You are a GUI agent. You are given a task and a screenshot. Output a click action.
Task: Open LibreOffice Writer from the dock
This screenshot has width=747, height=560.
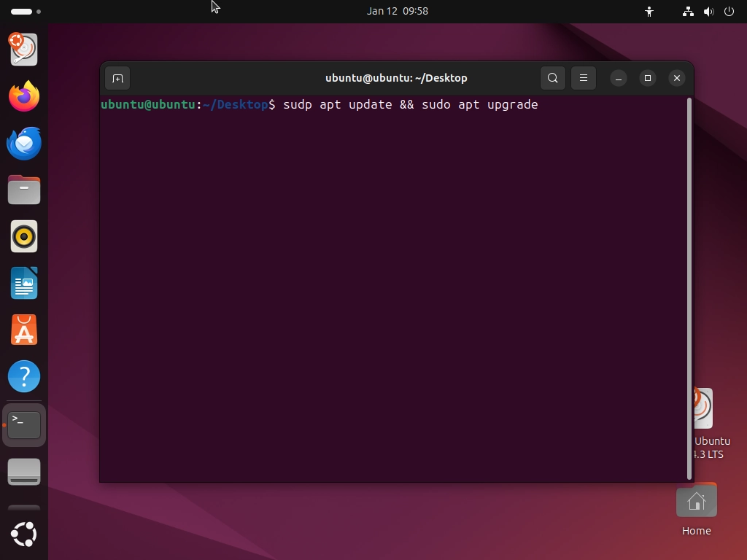pos(24,283)
